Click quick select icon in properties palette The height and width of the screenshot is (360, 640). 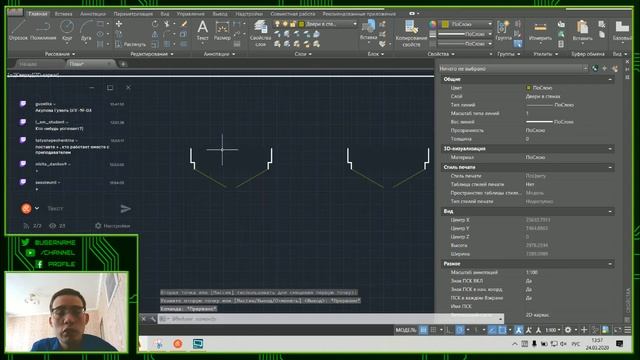pyautogui.click(x=615, y=69)
